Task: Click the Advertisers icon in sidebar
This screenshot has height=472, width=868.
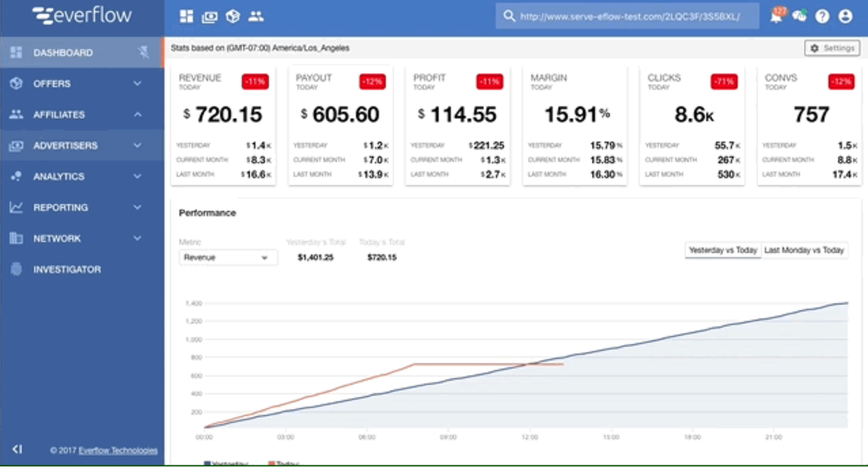Action: point(16,146)
